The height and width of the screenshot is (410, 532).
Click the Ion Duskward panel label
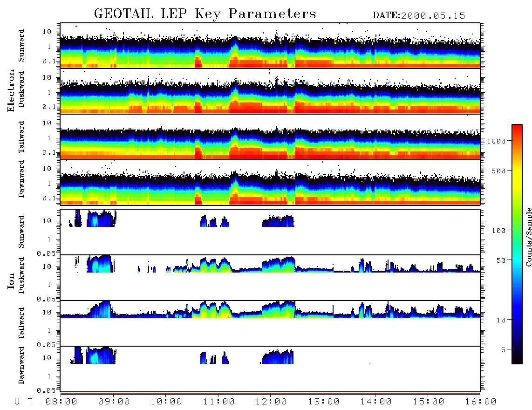(x=21, y=275)
